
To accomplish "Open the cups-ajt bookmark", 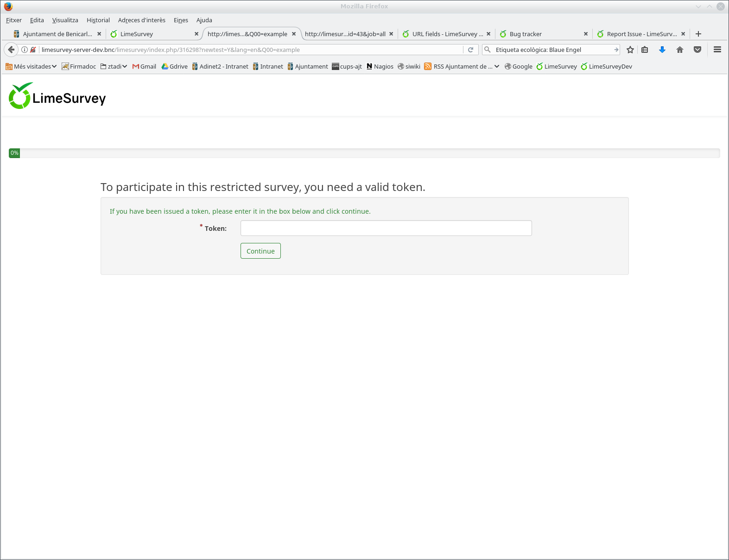I will pos(347,66).
